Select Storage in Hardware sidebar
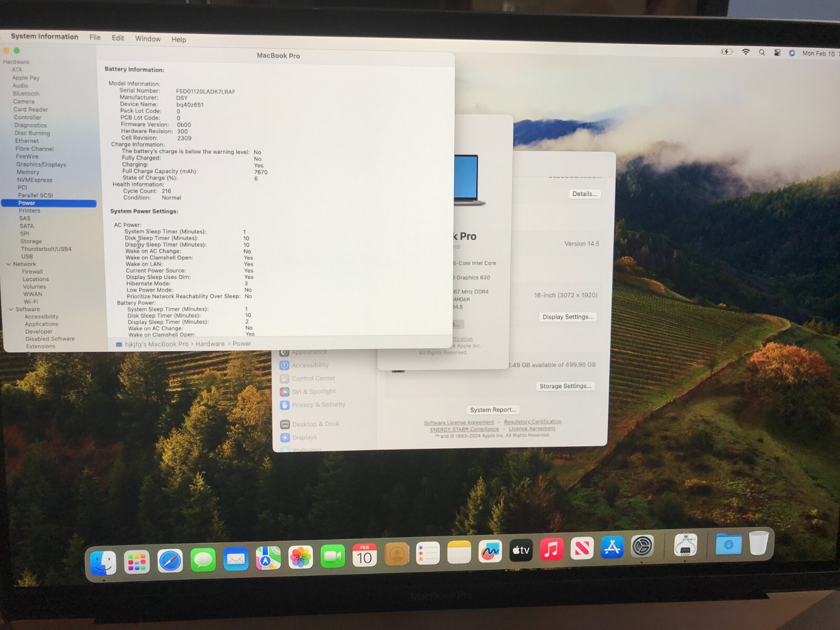This screenshot has width=840, height=630. (31, 241)
